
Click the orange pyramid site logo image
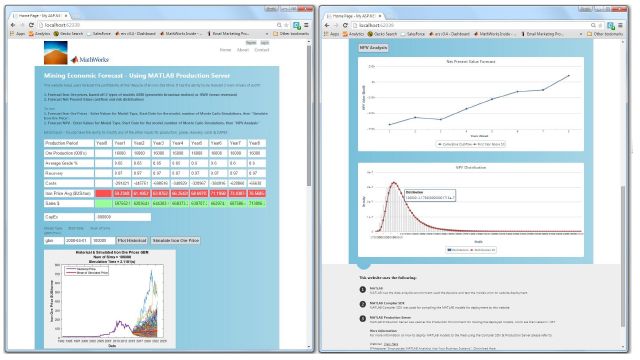click(56, 53)
